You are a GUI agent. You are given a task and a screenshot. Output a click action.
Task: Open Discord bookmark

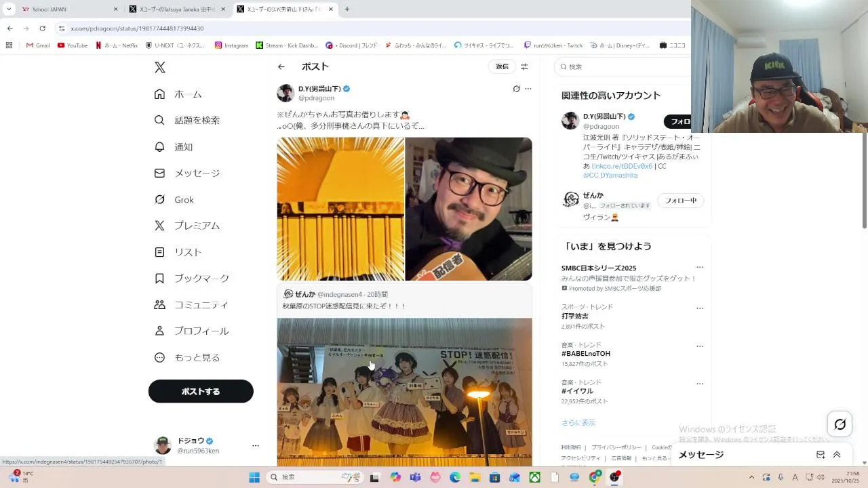tap(351, 45)
